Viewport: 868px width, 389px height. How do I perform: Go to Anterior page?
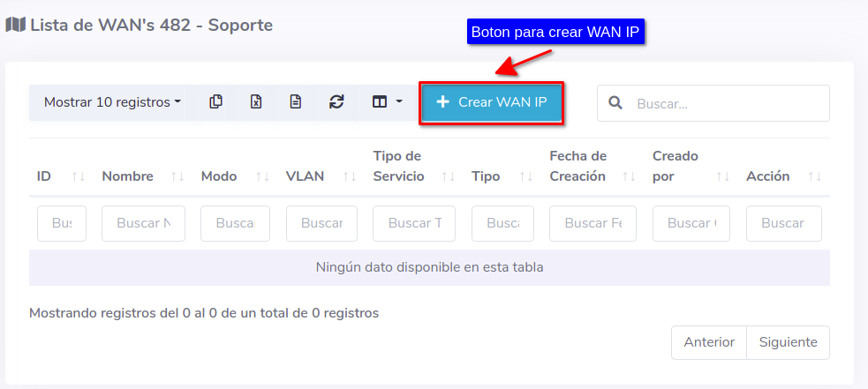(x=709, y=342)
